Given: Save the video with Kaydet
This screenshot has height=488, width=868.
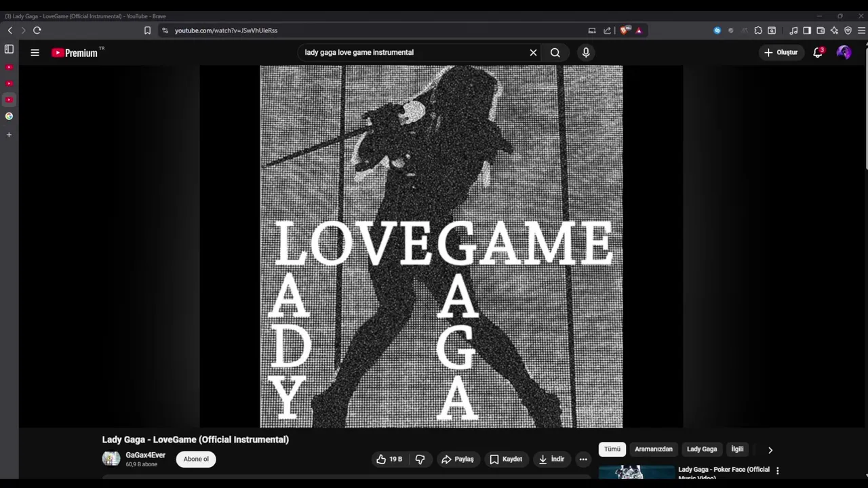Looking at the screenshot, I should (506, 459).
